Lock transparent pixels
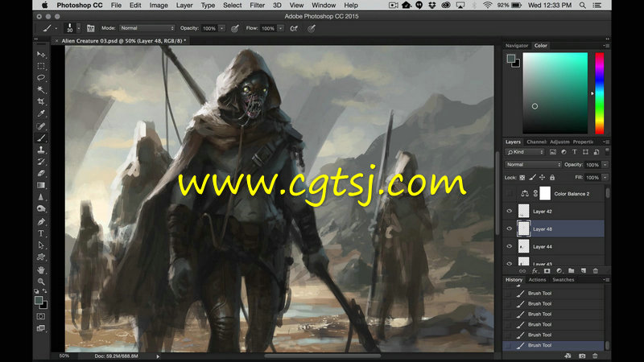The width and height of the screenshot is (644, 362). coord(522,178)
